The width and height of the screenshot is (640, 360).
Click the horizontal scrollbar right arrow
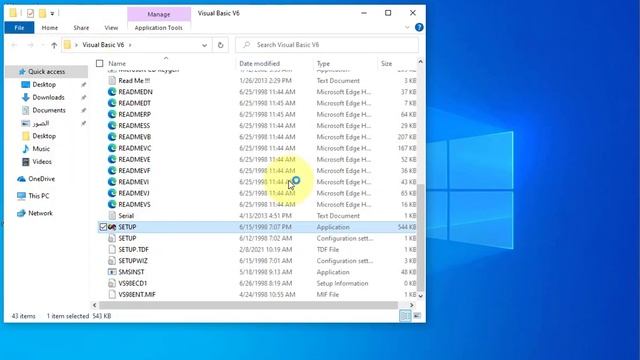pyautogui.click(x=411, y=305)
